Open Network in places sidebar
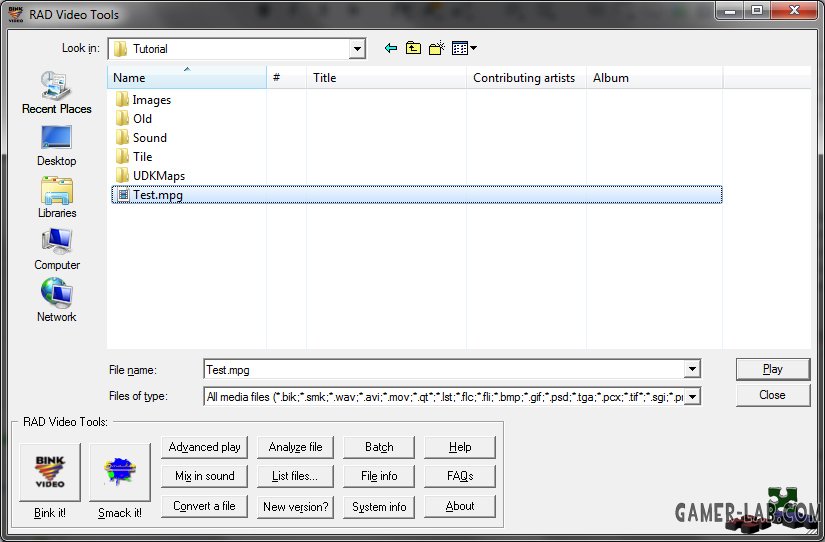Screen dimensions: 825x542 click(x=56, y=300)
